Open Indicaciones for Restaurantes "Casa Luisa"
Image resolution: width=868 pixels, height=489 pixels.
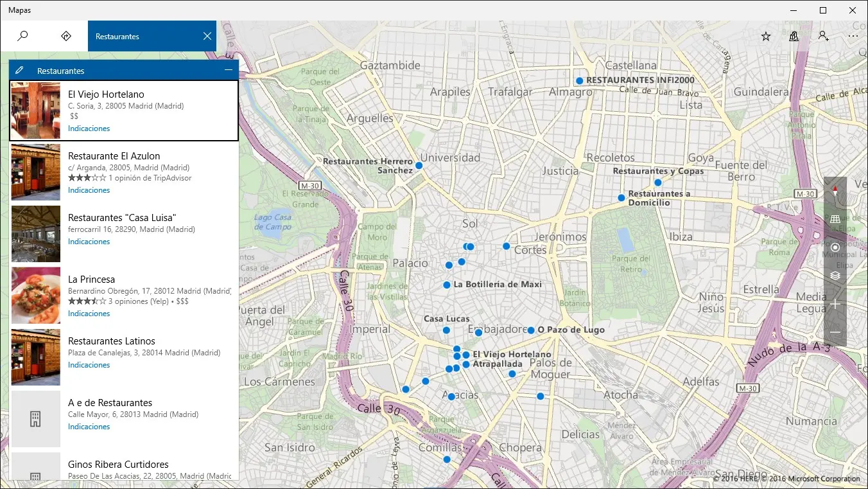coord(89,242)
